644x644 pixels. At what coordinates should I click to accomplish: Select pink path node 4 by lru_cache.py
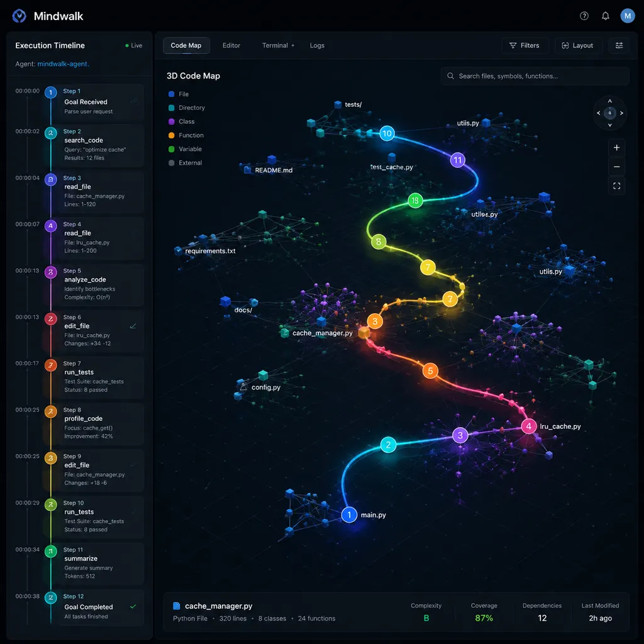[x=528, y=426]
